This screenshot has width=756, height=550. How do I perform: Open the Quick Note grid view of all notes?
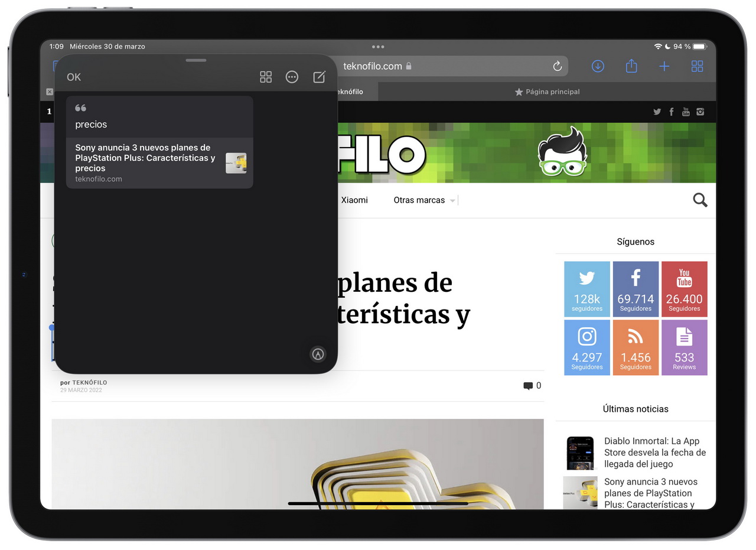click(x=266, y=77)
